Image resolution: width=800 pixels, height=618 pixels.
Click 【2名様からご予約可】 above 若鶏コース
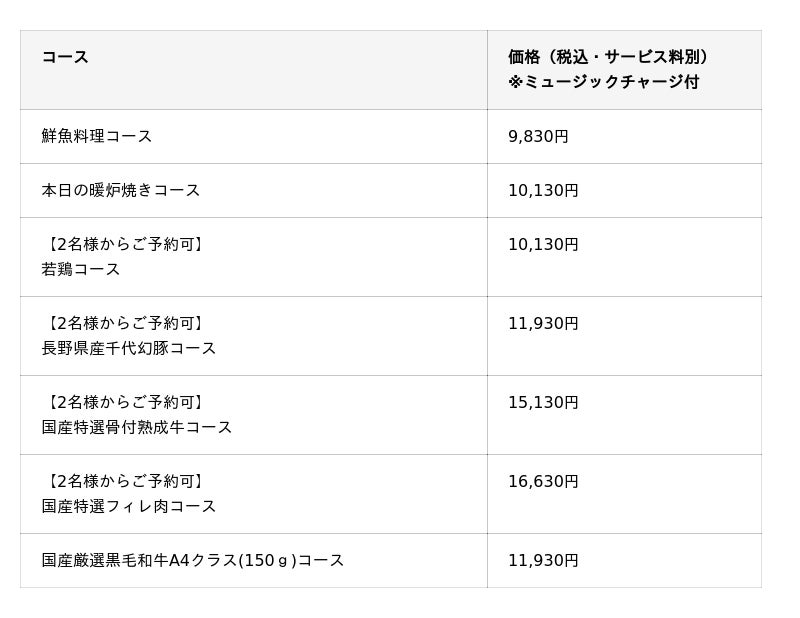click(124, 244)
